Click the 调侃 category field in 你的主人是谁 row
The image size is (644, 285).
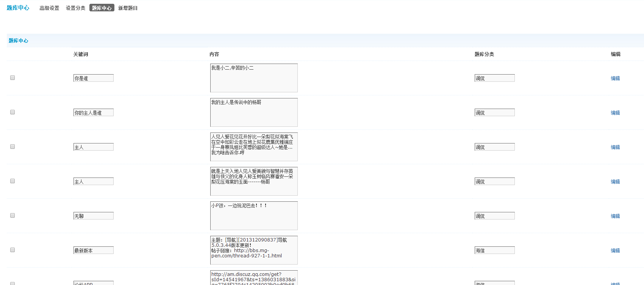(x=495, y=112)
